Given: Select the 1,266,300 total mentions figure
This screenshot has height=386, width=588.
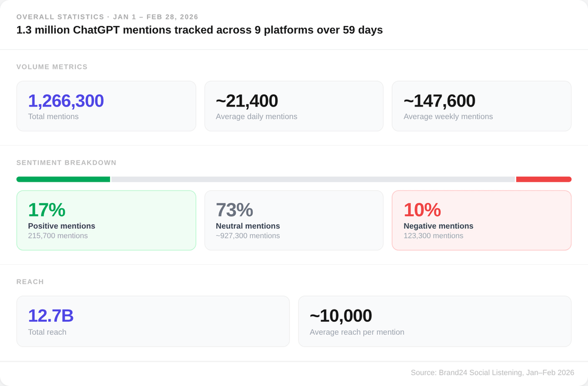Looking at the screenshot, I should [x=66, y=101].
